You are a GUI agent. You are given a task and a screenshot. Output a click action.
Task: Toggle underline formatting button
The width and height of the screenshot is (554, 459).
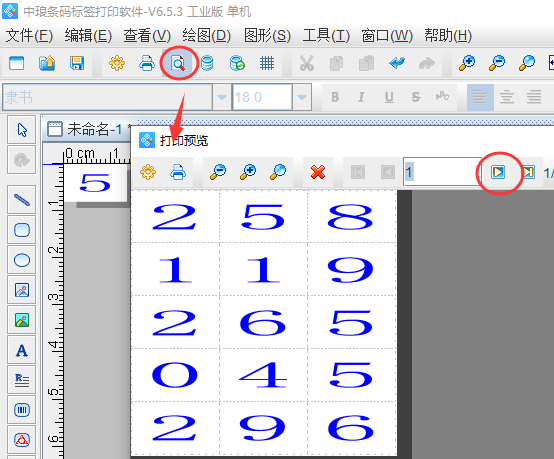click(x=389, y=97)
